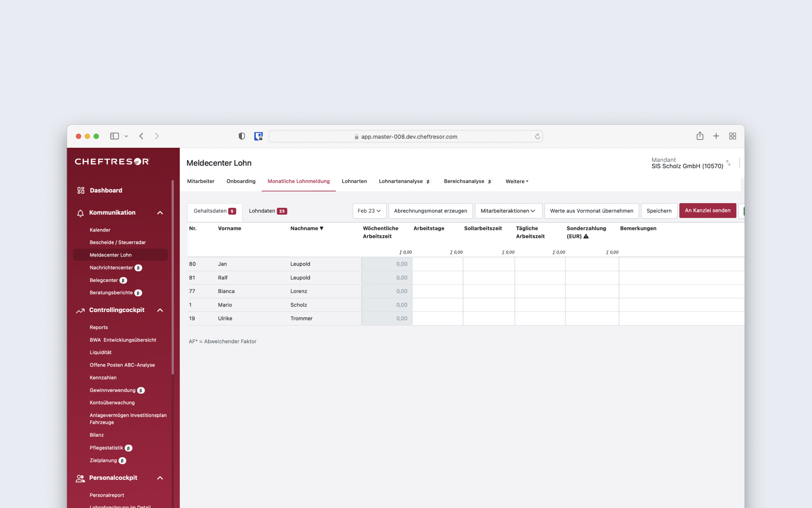Image resolution: width=812 pixels, height=508 pixels.
Task: Open the Bereichsanalyse tab
Action: click(x=468, y=182)
